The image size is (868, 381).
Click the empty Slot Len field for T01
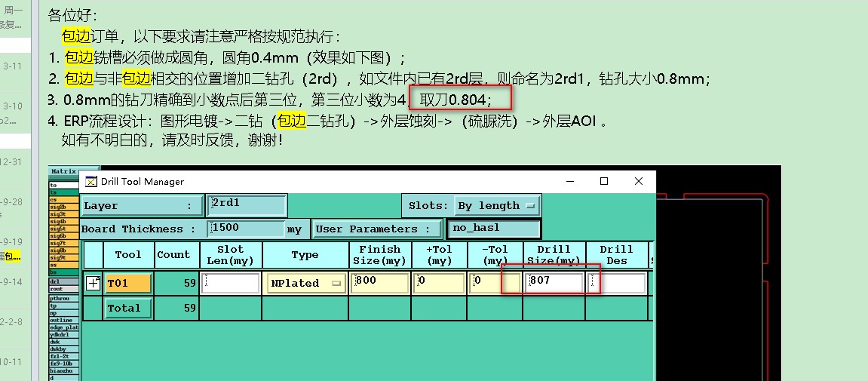[x=231, y=283]
